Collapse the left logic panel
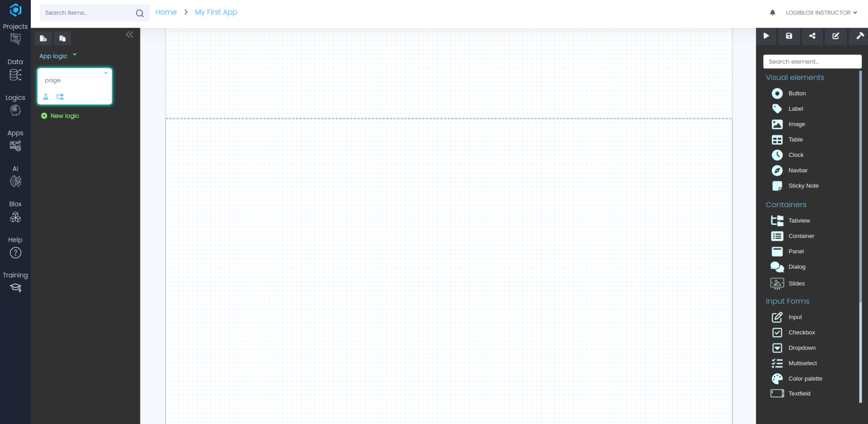The height and width of the screenshot is (424, 868). point(129,35)
